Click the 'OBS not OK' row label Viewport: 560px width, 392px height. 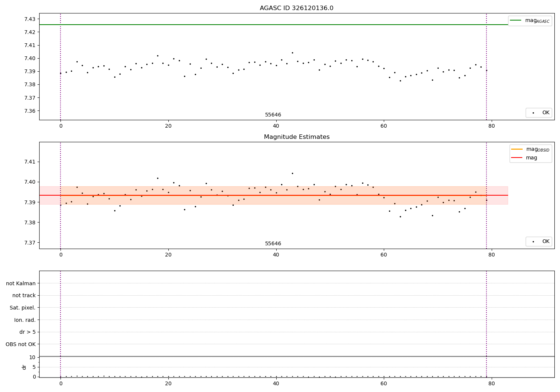[x=21, y=344]
